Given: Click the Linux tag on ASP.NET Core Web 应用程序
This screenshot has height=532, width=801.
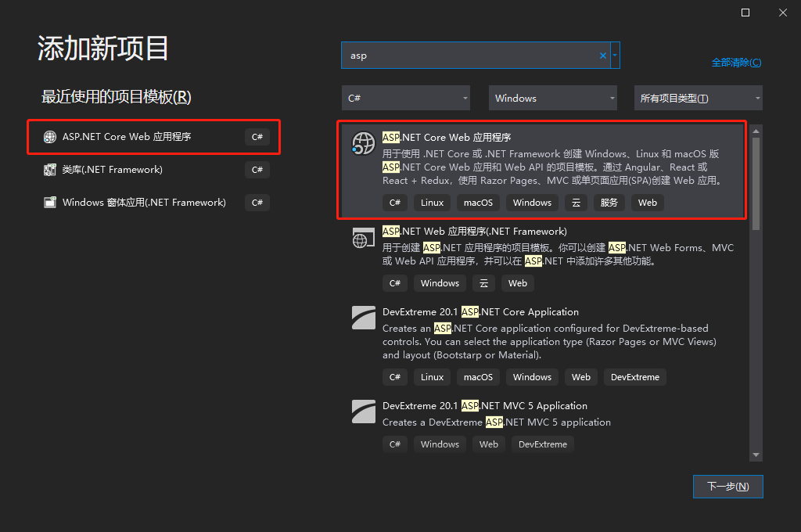Looking at the screenshot, I should [x=432, y=203].
